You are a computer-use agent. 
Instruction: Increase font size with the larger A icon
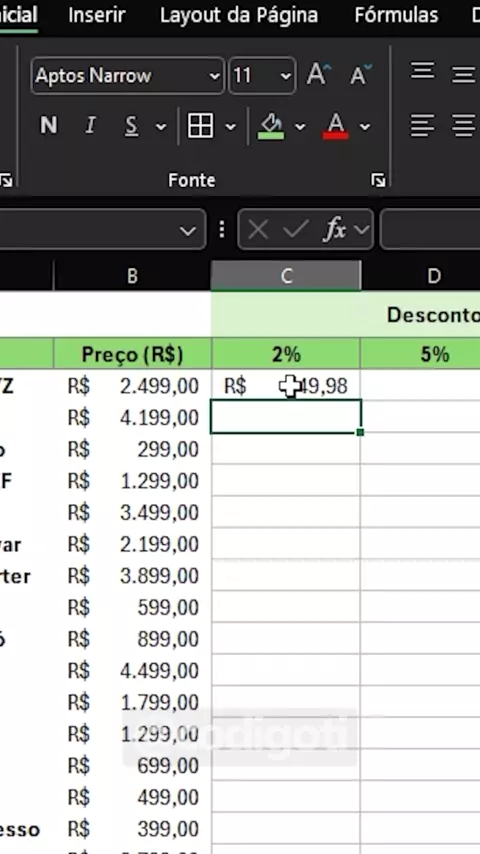[x=318, y=75]
